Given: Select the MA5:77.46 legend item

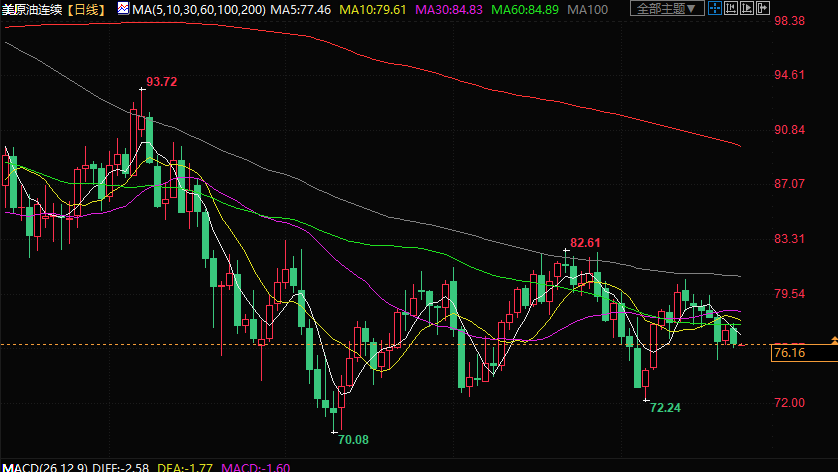Looking at the screenshot, I should [x=301, y=8].
